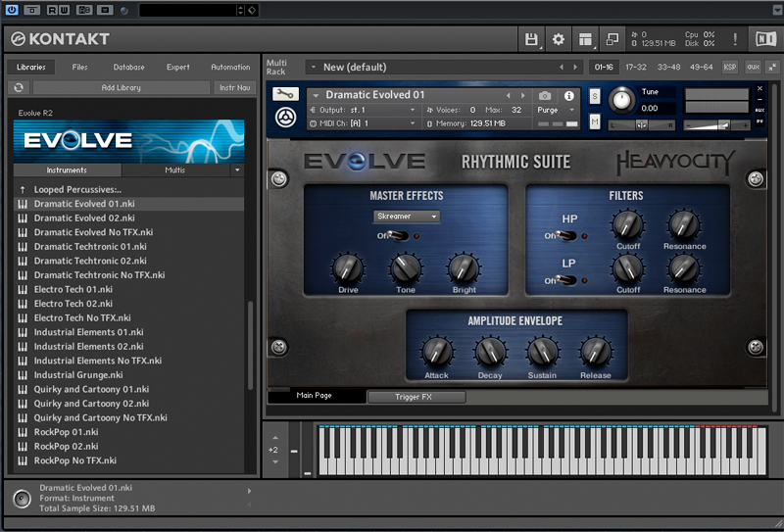Viewport: 784px width, 532px height.
Task: Click the Tune knob
Action: point(621,100)
